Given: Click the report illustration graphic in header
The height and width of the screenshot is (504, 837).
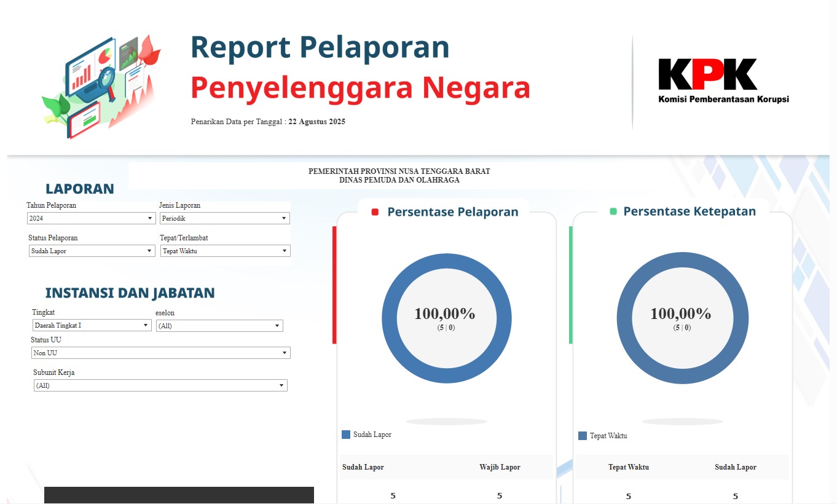Looking at the screenshot, I should click(101, 86).
